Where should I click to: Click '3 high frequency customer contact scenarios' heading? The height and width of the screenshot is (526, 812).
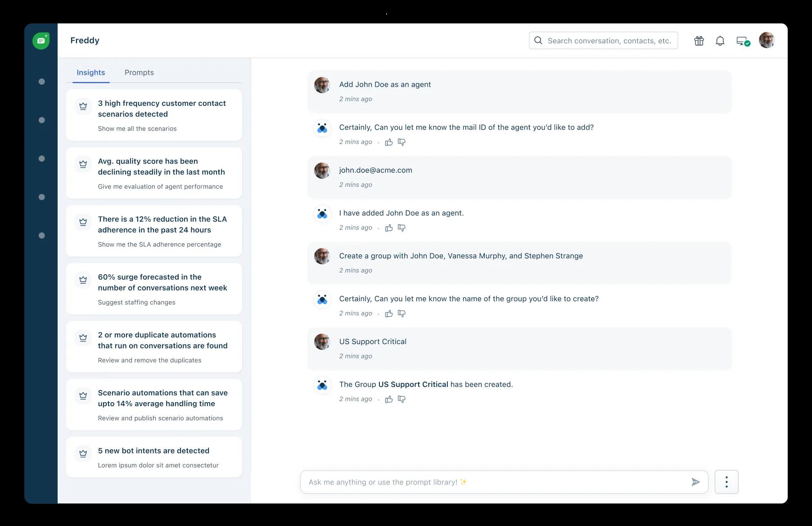tap(162, 109)
